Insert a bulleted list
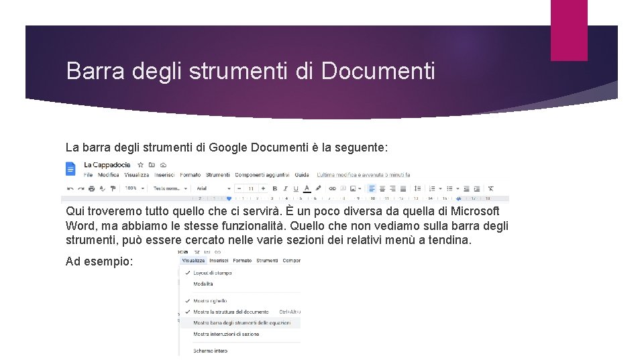The height and width of the screenshot is (362, 644). point(449,189)
